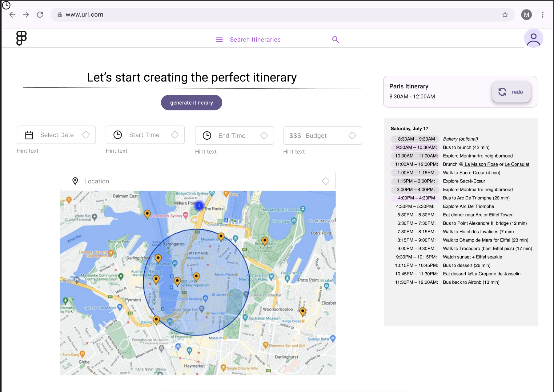This screenshot has height=392, width=554.
Task: Bookmark page with the star icon
Action: [x=505, y=15]
